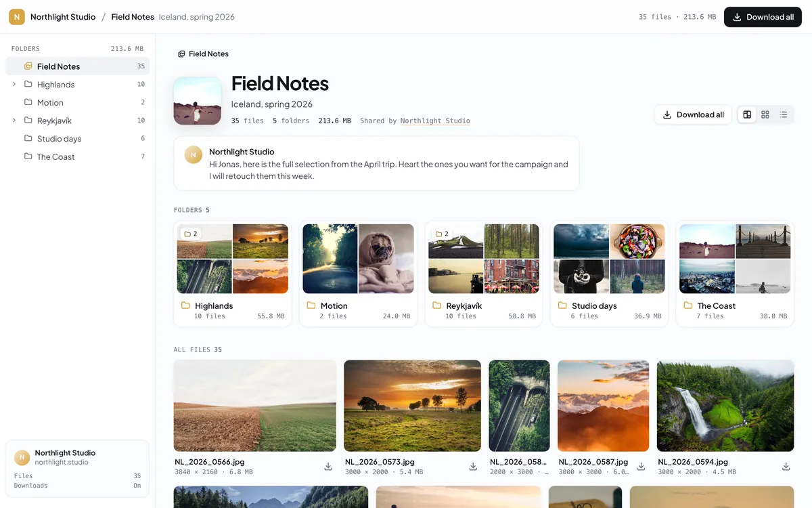This screenshot has width=812, height=508.
Task: Click the Northlight Studio avatar in the message
Action: point(194,154)
